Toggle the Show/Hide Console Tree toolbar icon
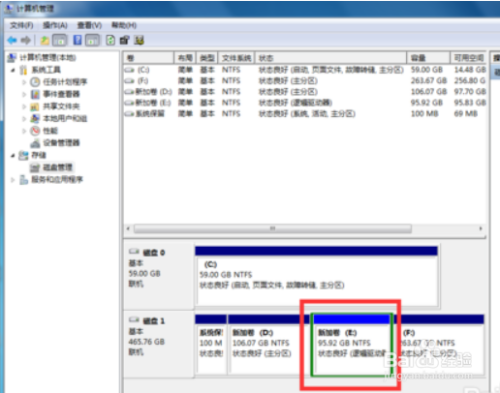 [60, 40]
